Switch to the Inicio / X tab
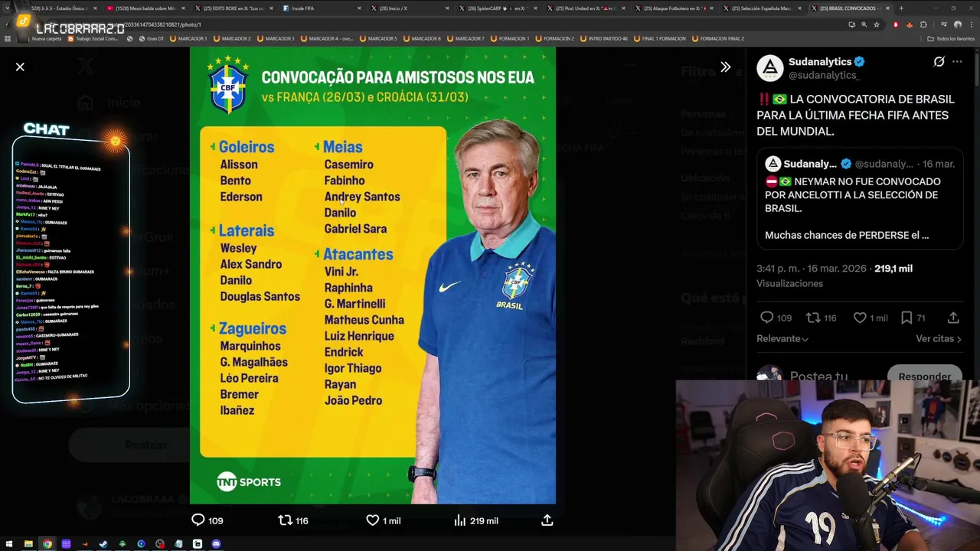980x551 pixels. (410, 8)
